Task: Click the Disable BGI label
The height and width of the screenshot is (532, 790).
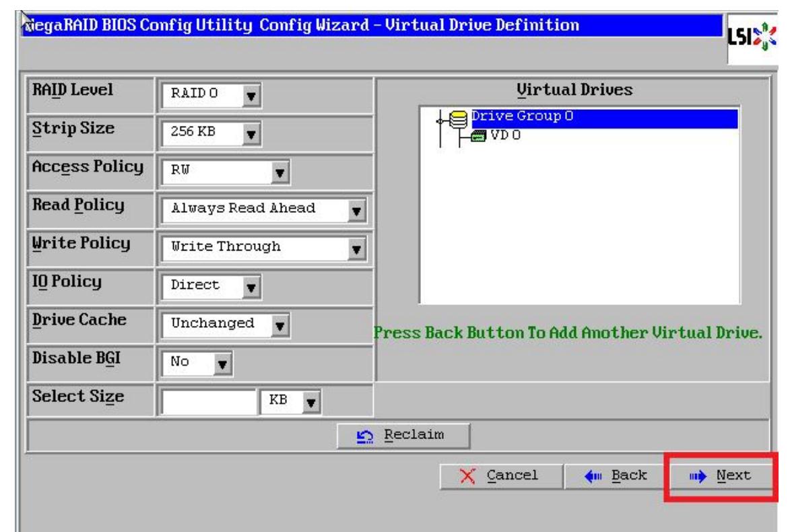Action: 76,359
